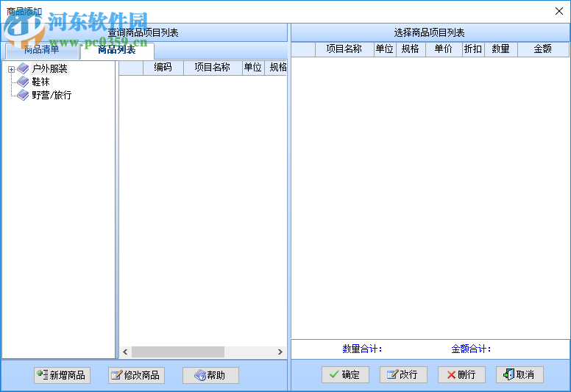Viewport: 571px width, 392px height.
Task: Click the horizontal scrollbar thumb
Action: click(x=178, y=352)
